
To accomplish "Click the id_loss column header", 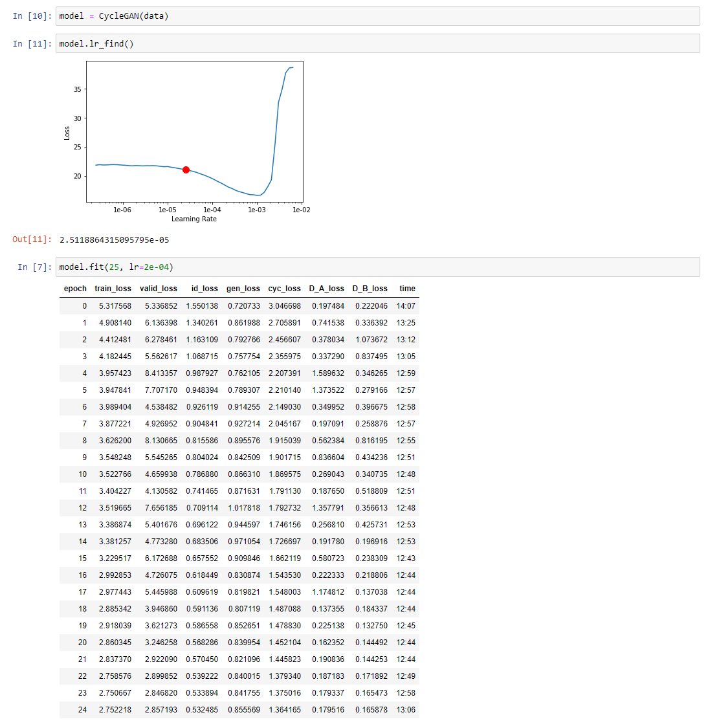I will coord(205,289).
